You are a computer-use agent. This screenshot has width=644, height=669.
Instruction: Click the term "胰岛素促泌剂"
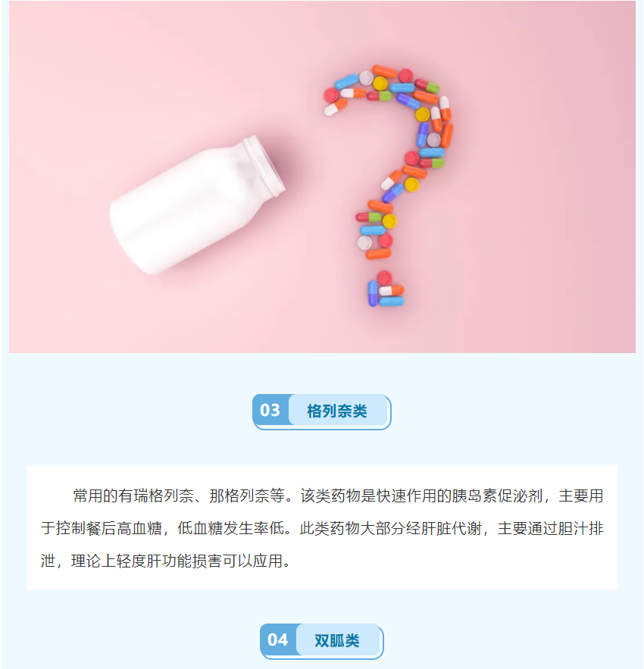click(497, 495)
